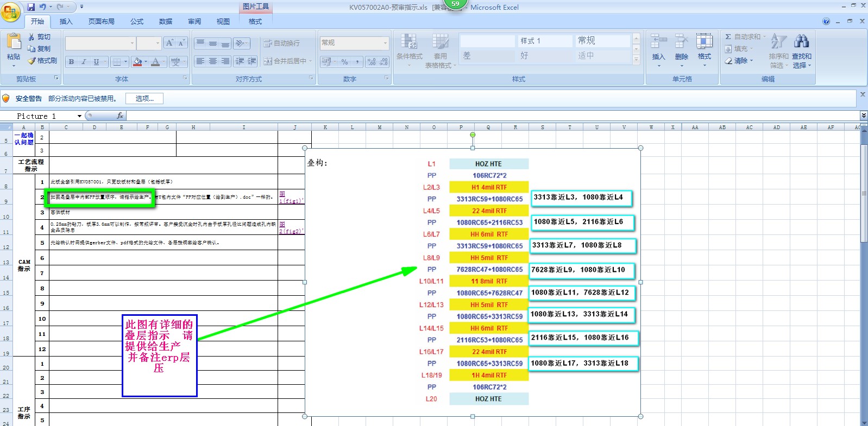Viewport: 868px width, 426px height.
Task: Select the 样式 1 cell style
Action: tap(544, 41)
